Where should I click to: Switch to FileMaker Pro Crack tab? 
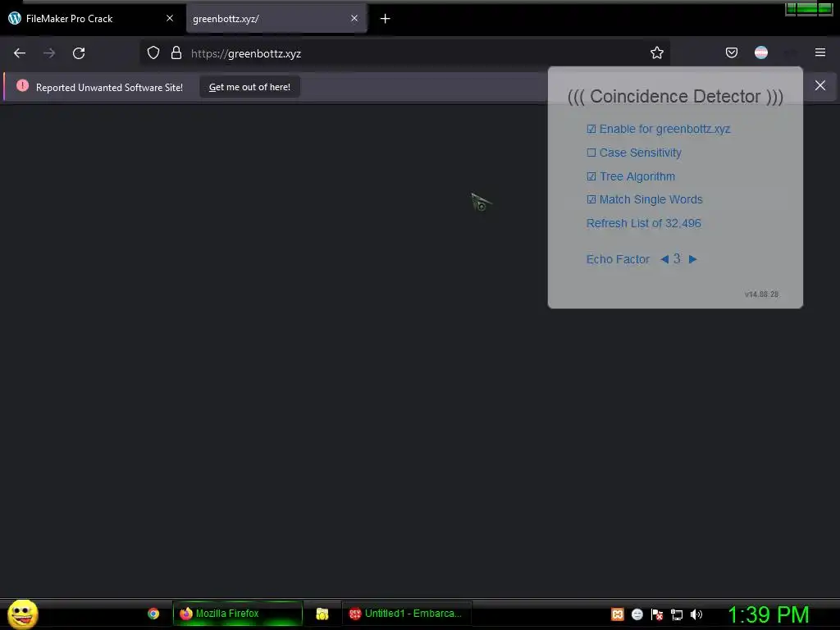click(91, 19)
